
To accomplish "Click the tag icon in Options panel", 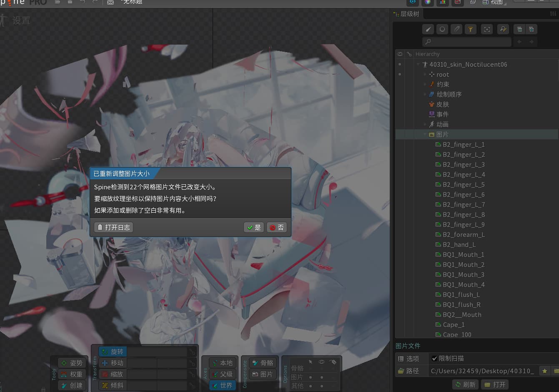I will (x=333, y=362).
